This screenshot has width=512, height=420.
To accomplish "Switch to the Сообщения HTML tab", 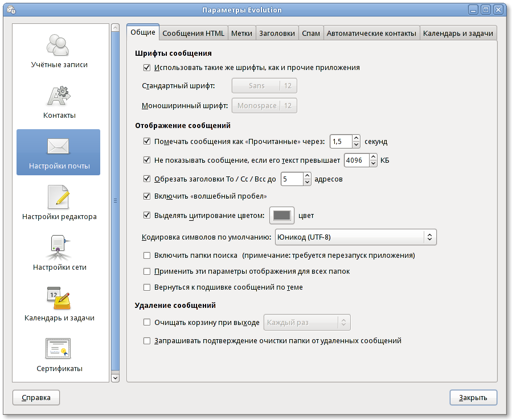I will pos(194,33).
